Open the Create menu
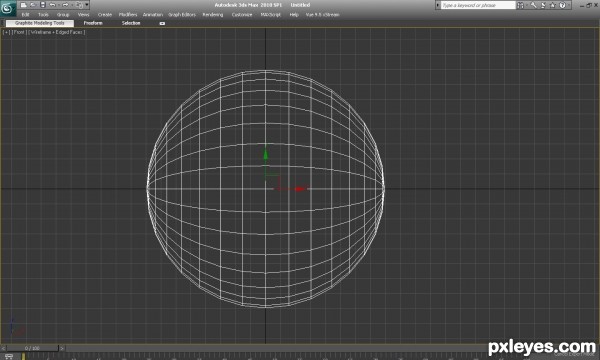Viewport: 600px width, 360px height. click(104, 15)
